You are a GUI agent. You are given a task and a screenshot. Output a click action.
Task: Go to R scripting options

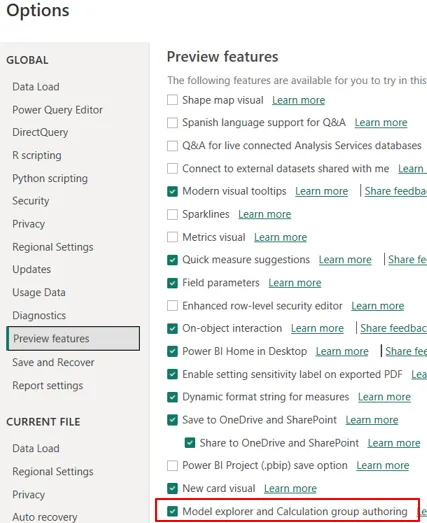pos(37,155)
